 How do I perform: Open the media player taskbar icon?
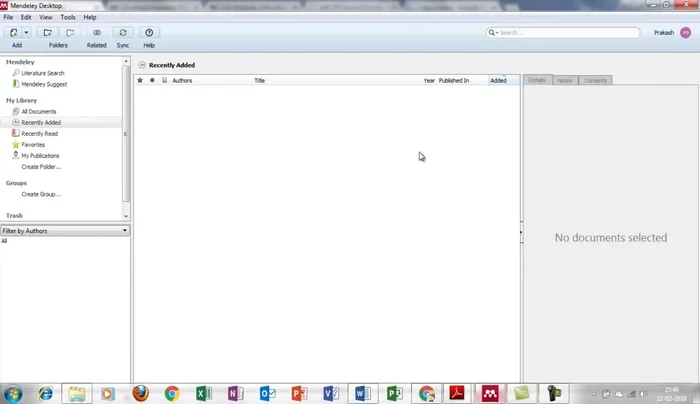tap(108, 394)
